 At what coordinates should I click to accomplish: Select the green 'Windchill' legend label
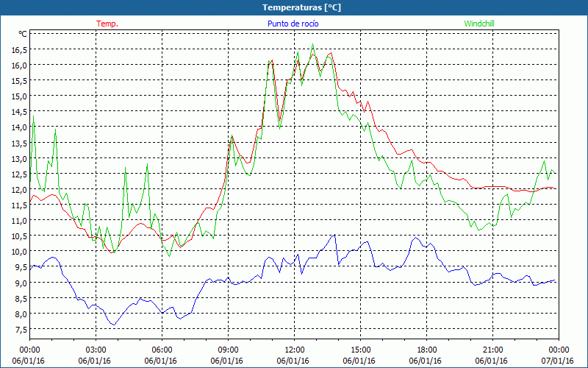[x=479, y=24]
